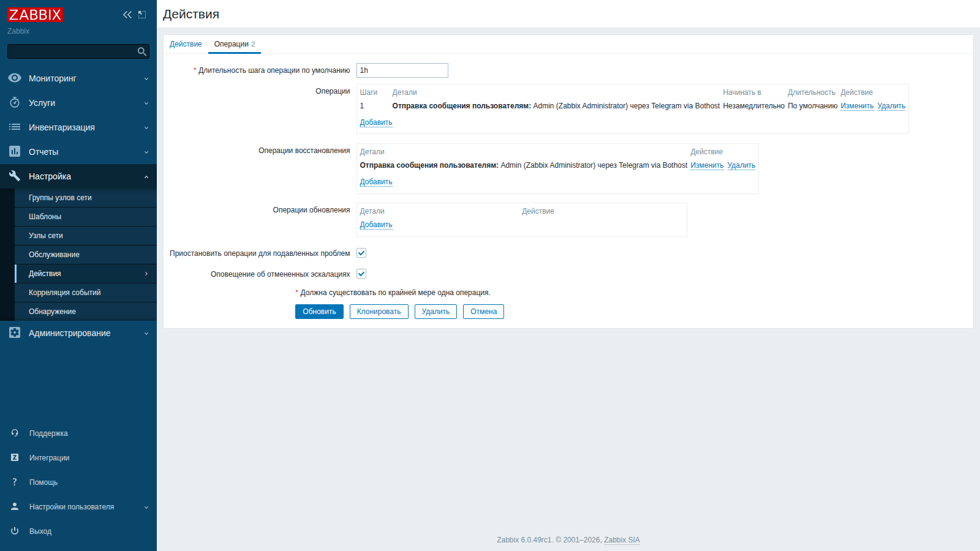Click the Инвентаризация list icon
The height and width of the screenshot is (551, 980).
click(15, 127)
